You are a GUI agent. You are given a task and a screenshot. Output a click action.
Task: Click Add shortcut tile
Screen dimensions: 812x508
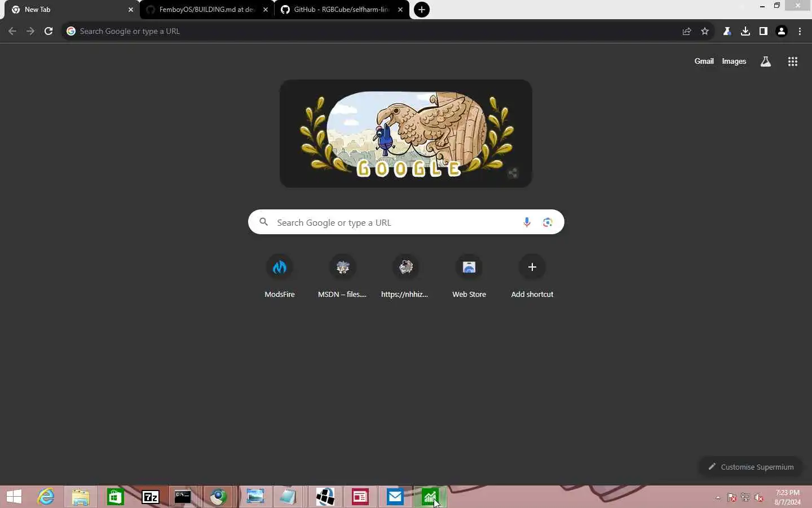(x=532, y=277)
